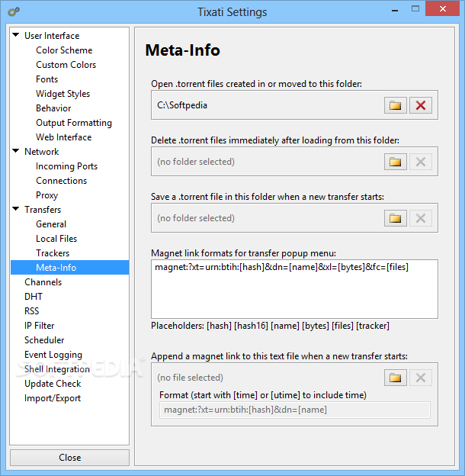Open Color Scheme settings

pos(64,50)
